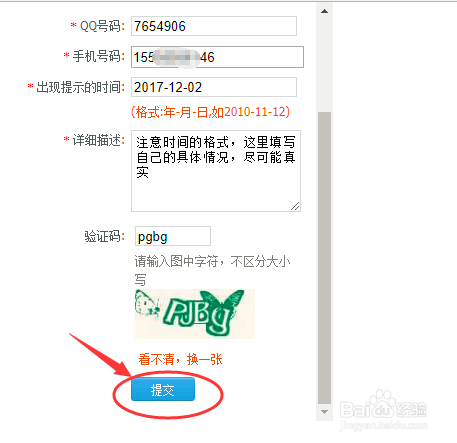Click the vertical scrollbar thumb

point(324,258)
